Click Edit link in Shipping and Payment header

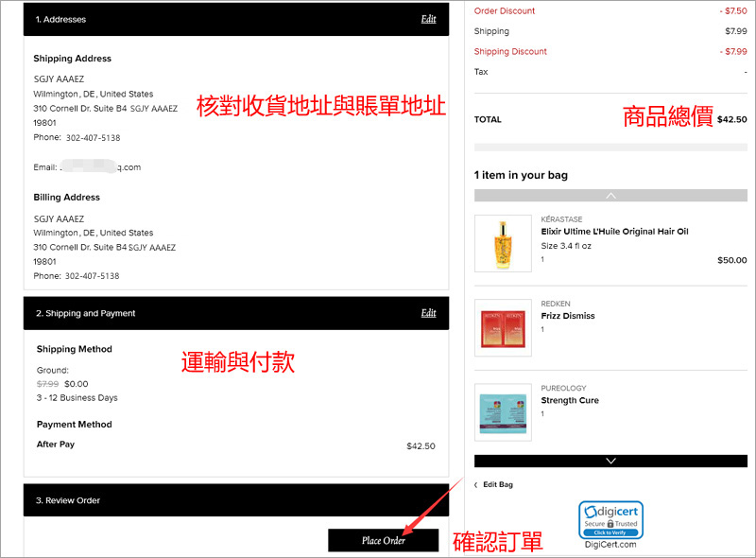click(x=428, y=313)
